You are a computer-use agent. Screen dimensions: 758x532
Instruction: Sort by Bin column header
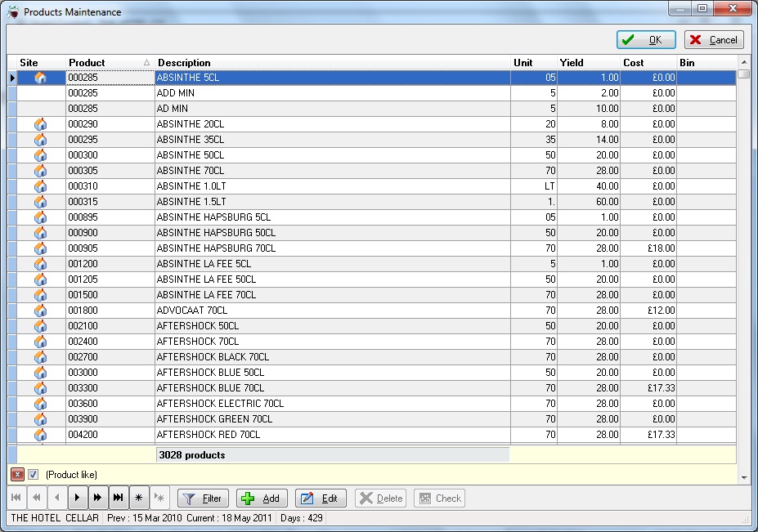(706, 62)
